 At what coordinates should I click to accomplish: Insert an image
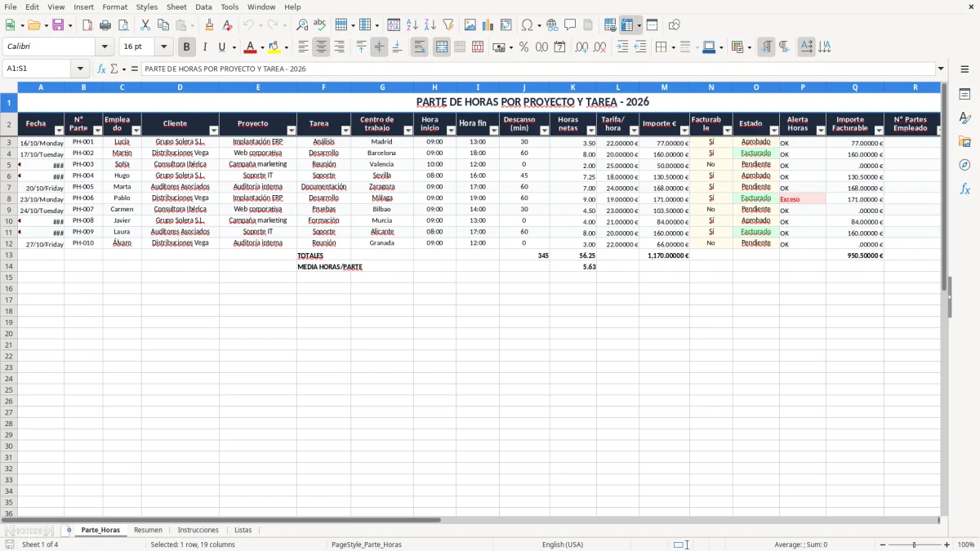click(x=470, y=25)
